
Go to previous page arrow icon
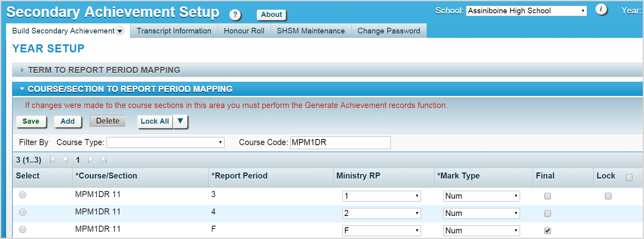[x=65, y=160]
